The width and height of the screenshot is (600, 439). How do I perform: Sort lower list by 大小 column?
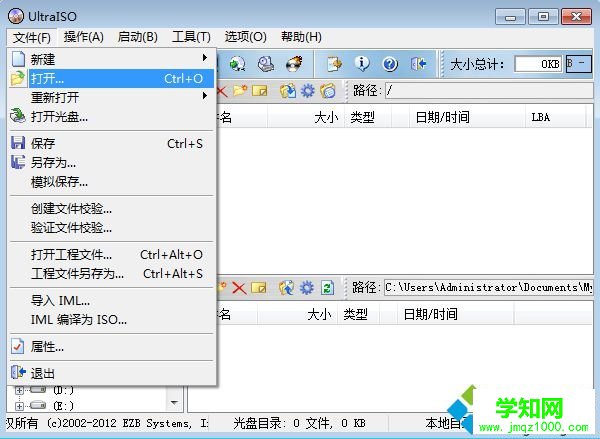tap(297, 315)
